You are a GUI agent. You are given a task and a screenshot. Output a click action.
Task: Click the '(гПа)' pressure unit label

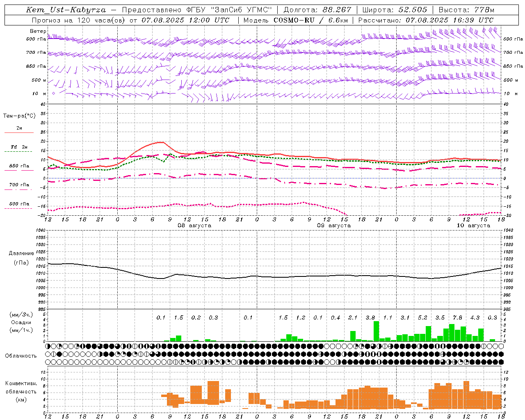(21, 263)
